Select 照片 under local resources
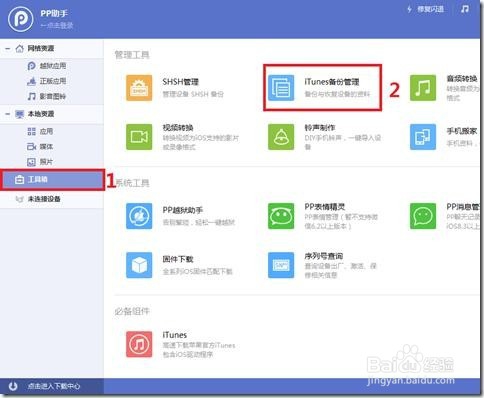This screenshot has height=398, width=484. [40, 162]
